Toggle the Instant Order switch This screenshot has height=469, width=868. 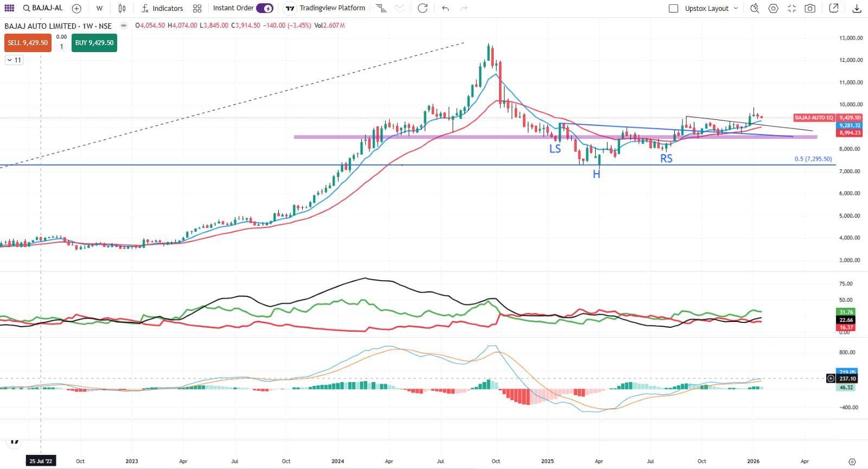(x=265, y=8)
